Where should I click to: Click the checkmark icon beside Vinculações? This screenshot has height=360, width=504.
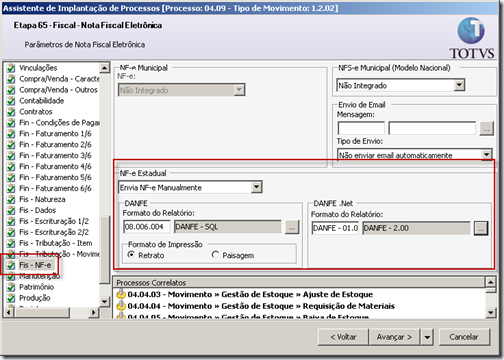tap(11, 68)
